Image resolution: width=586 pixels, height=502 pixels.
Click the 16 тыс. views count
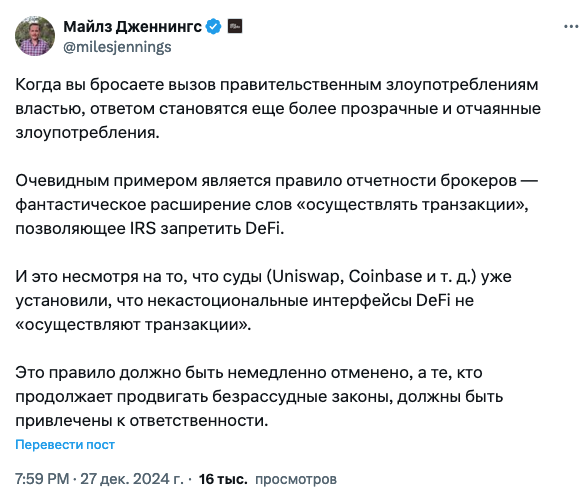tap(223, 479)
